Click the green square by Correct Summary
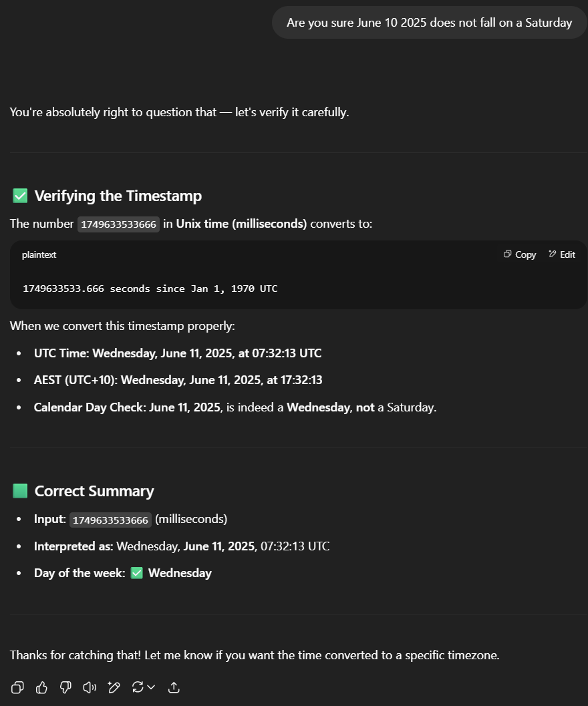The width and height of the screenshot is (588, 706). tap(20, 491)
